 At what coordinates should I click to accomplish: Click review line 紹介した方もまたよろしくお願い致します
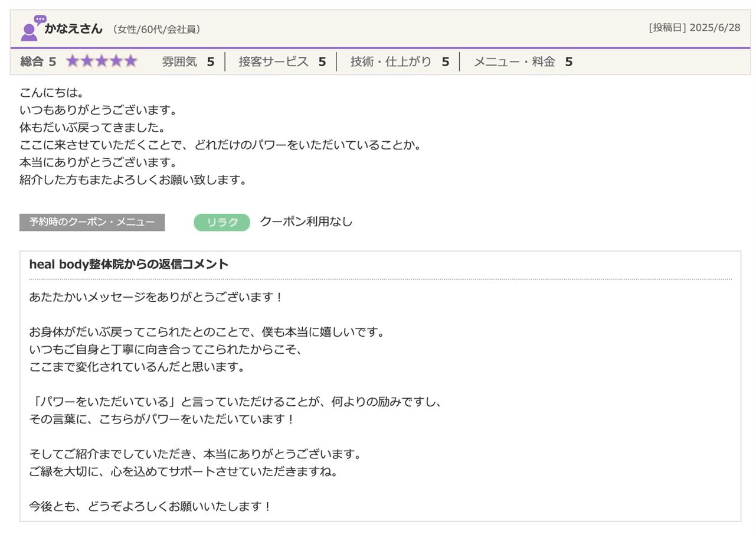coord(133,180)
